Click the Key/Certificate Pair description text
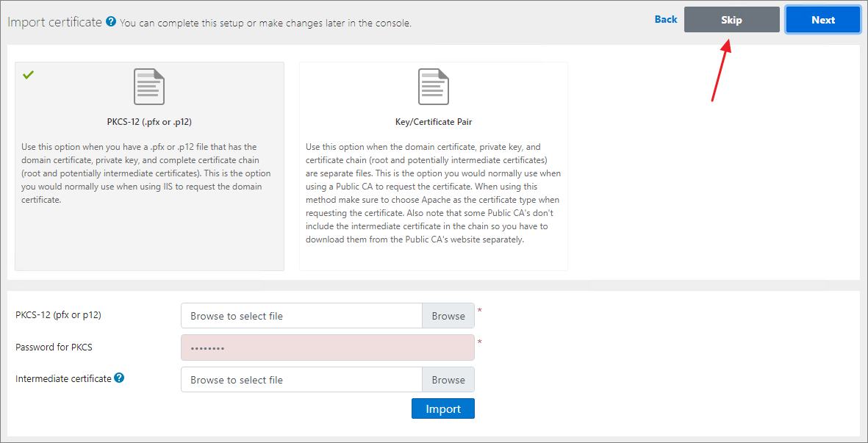The height and width of the screenshot is (443, 868). pos(433,193)
